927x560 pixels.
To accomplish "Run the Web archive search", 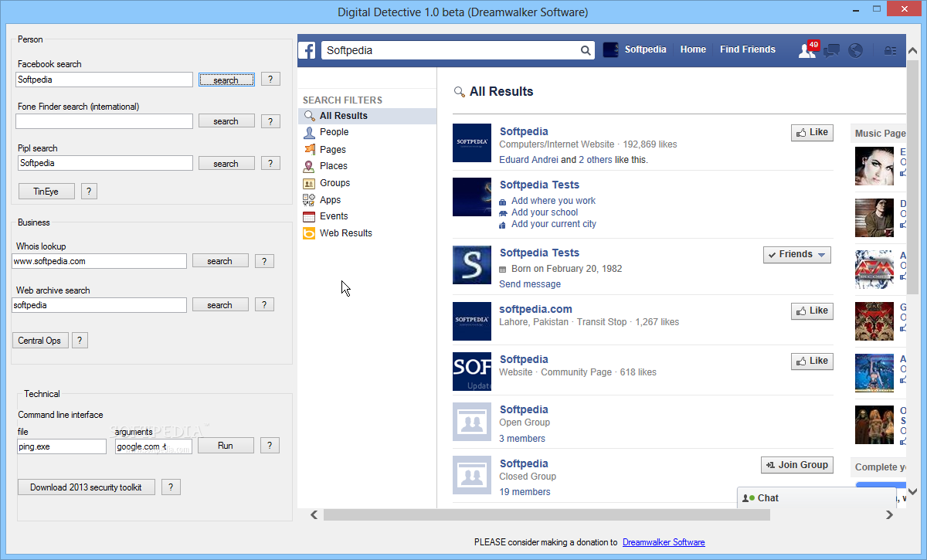I will click(x=220, y=305).
